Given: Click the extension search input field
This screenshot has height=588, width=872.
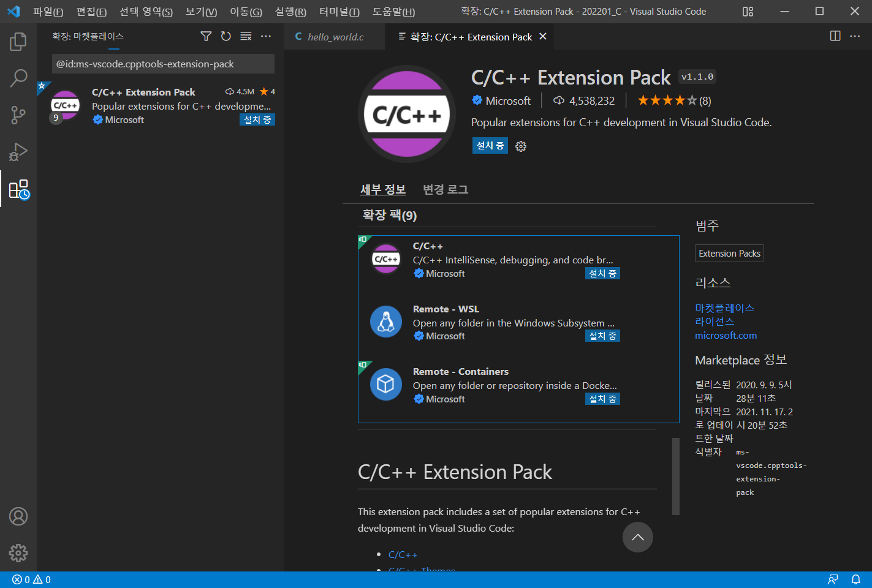Looking at the screenshot, I should [163, 64].
